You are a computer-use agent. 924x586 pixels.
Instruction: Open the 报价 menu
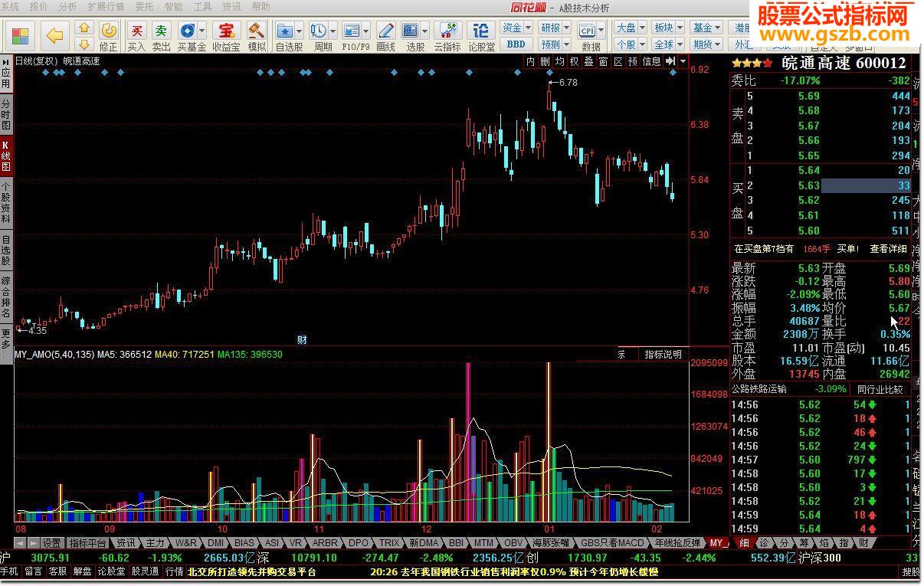pos(38,7)
